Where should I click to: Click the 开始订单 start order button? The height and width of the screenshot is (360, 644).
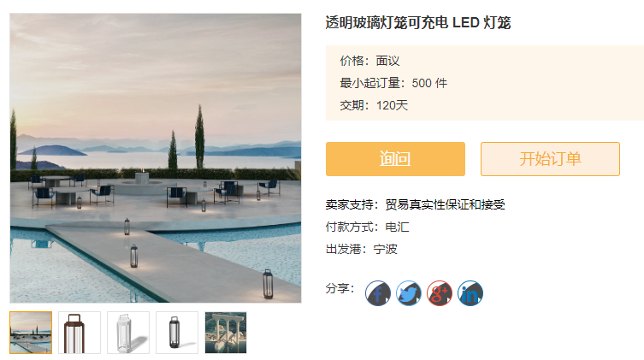551,159
